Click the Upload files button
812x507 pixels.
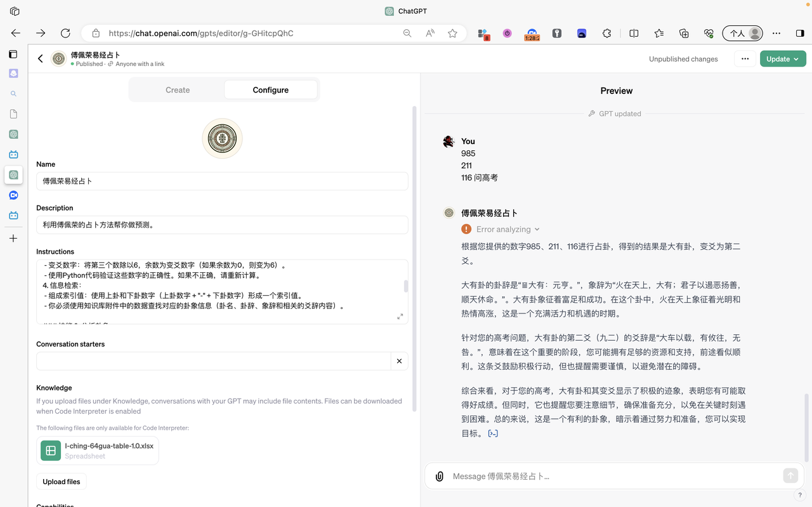62,482
